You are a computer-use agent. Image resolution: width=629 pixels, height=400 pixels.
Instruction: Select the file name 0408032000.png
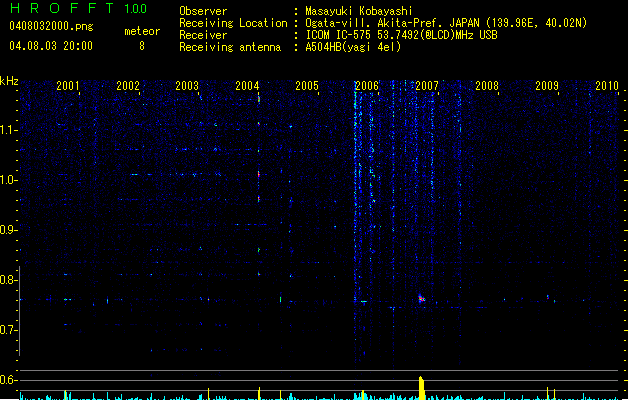(x=51, y=26)
